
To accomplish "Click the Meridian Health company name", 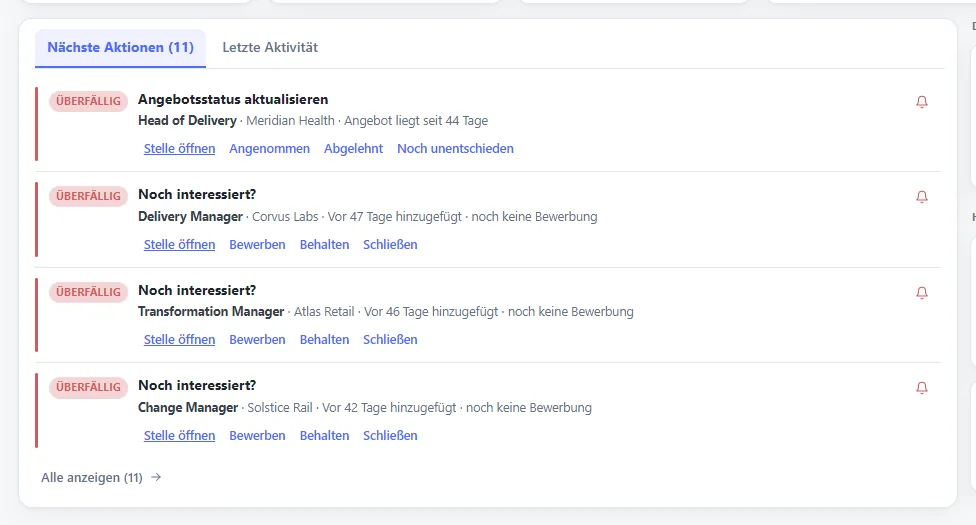I will point(290,121).
